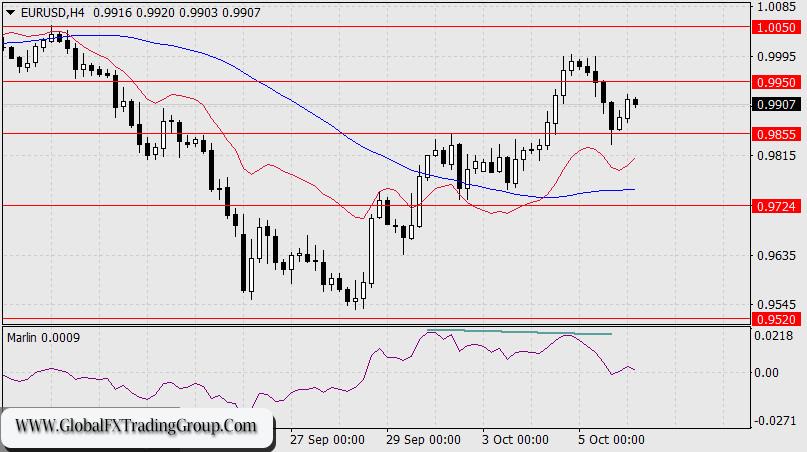807x452 pixels.
Task: Click the 27 Sep 00:00 time label
Action: [x=327, y=440]
